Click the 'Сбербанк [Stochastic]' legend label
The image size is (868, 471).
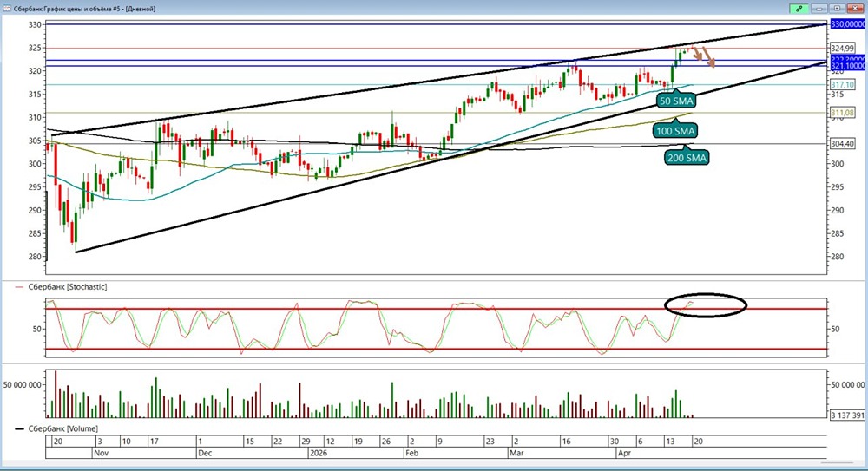pyautogui.click(x=68, y=287)
